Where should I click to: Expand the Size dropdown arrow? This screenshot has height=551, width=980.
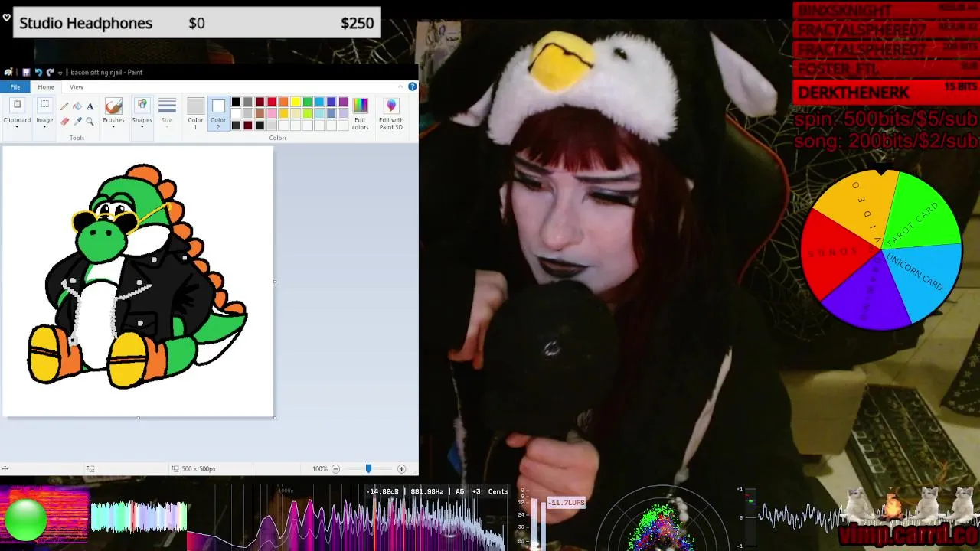tap(167, 127)
